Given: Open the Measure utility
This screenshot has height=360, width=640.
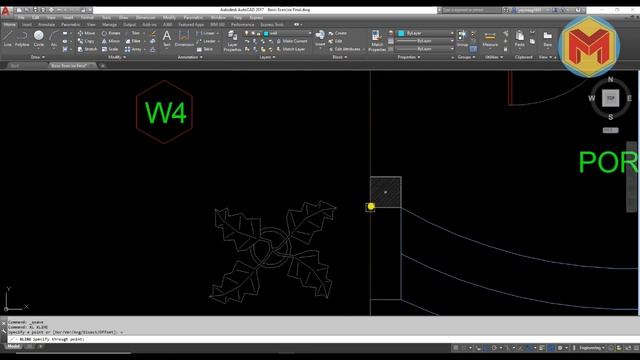Looking at the screenshot, I should coord(490,40).
